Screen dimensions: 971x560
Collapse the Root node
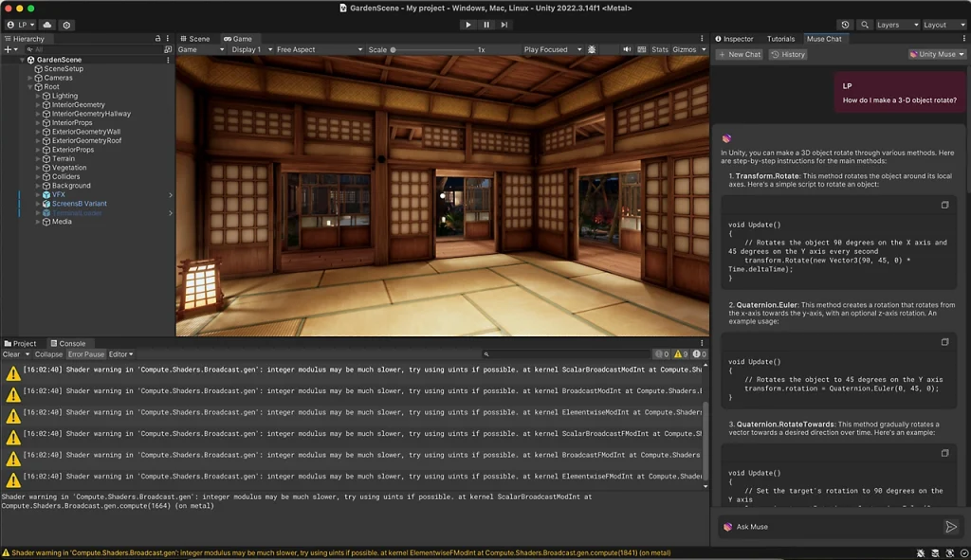[29, 87]
